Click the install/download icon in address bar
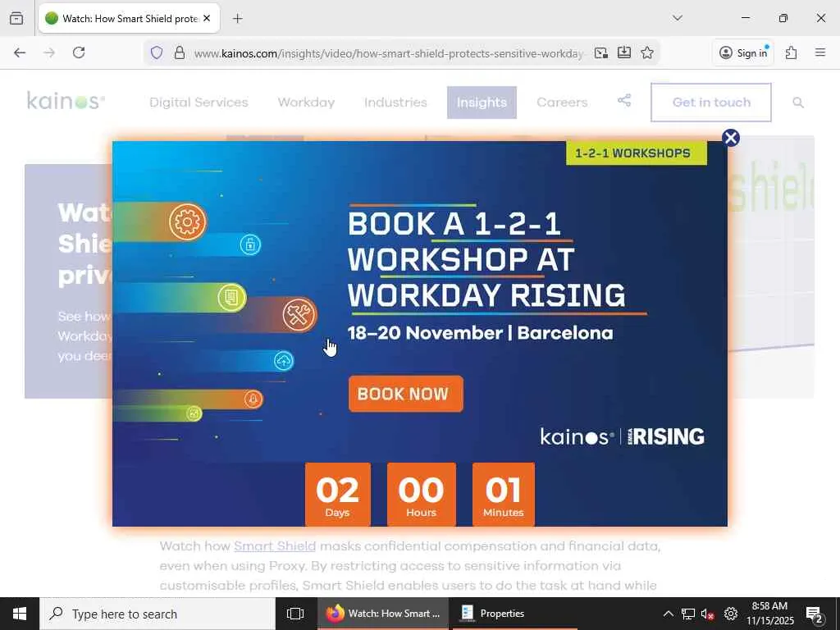 point(624,52)
